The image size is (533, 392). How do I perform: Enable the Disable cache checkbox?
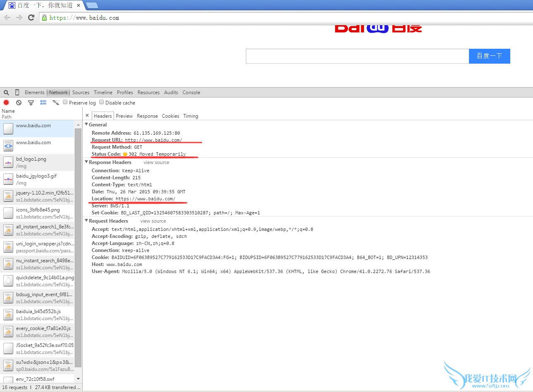101,102
